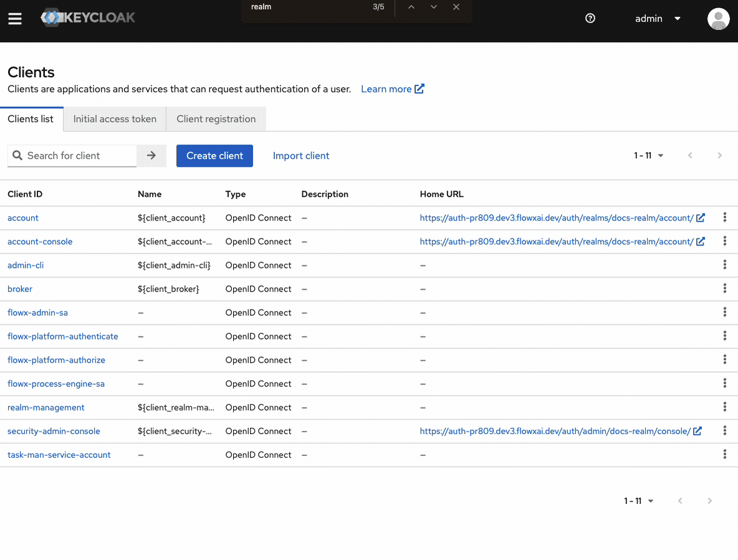
Task: Open kebab menu for flowx-platform-authenticate row
Action: point(725,336)
